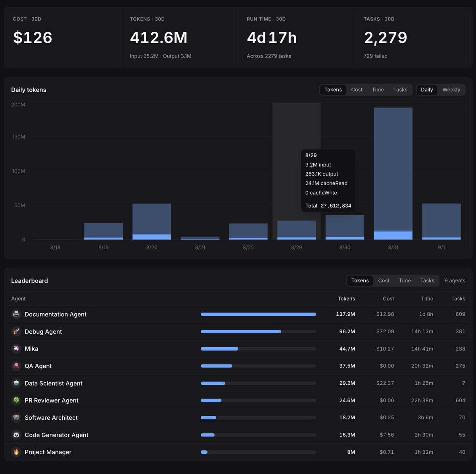This screenshot has width=476, height=474.
Task: Click Data Scientist Agent's $22.37 cost cell
Action: (x=385, y=383)
